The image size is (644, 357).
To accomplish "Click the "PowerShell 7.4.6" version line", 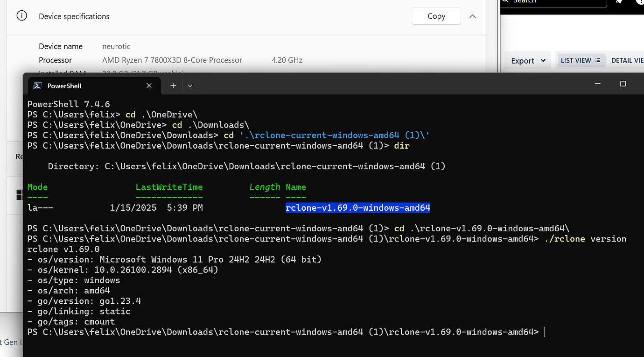I will coord(69,104).
